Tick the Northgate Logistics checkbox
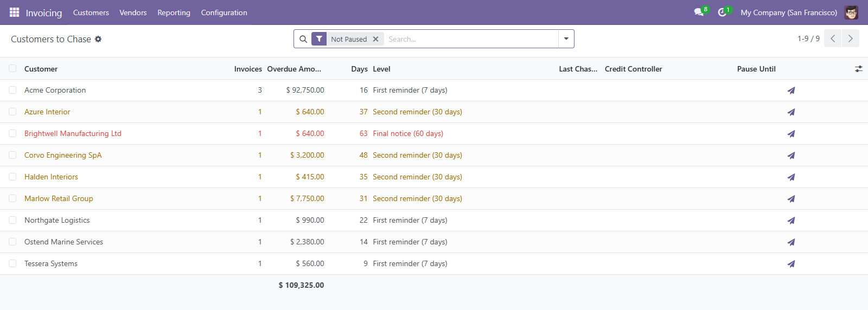This screenshot has width=868, height=310. [12, 220]
